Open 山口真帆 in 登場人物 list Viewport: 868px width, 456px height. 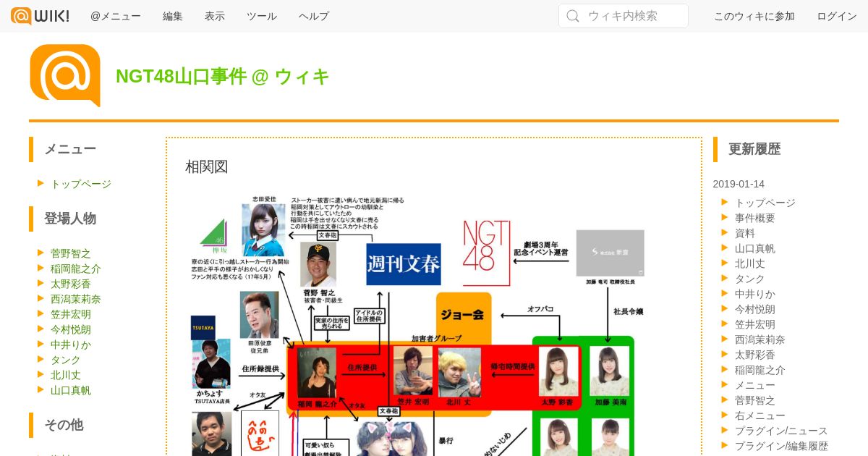click(x=71, y=390)
